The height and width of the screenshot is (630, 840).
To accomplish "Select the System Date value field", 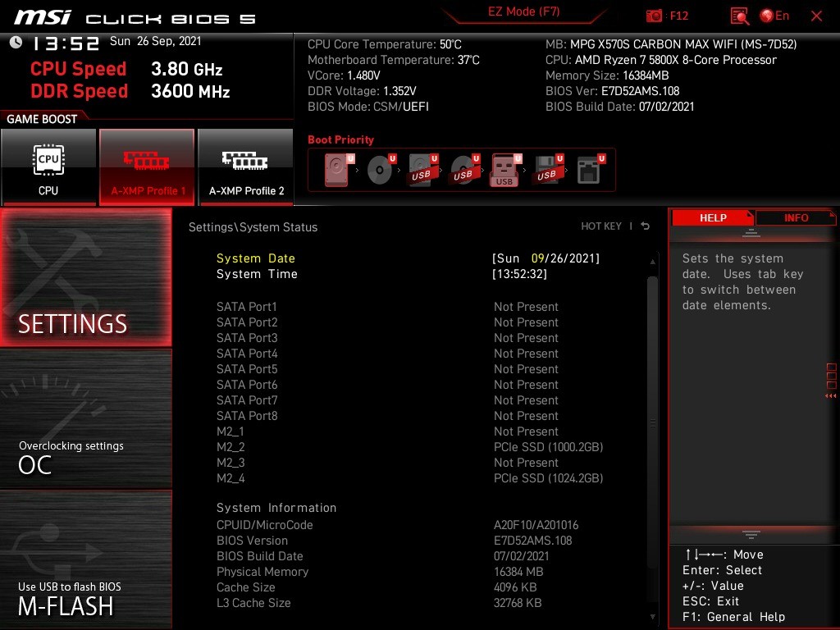I will [x=546, y=258].
